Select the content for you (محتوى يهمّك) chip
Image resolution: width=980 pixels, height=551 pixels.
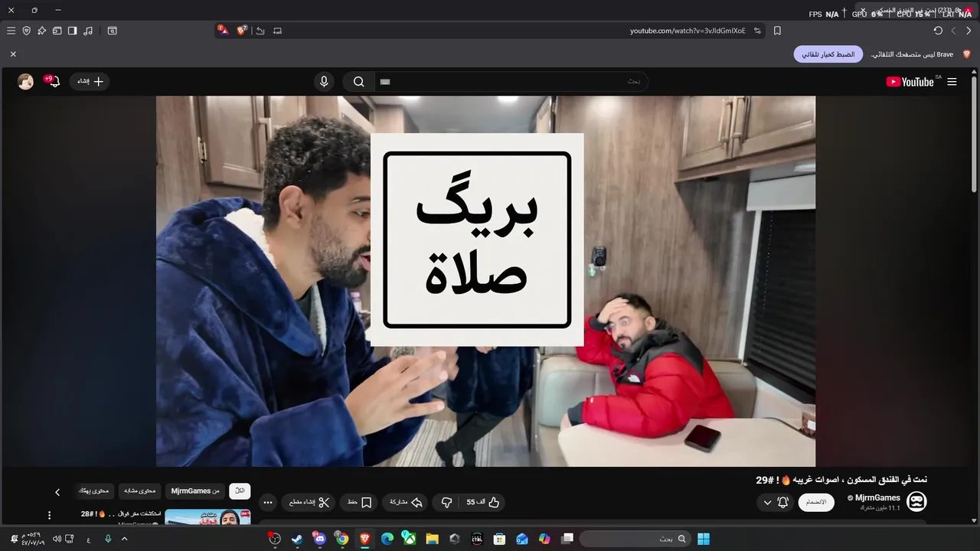(x=94, y=491)
